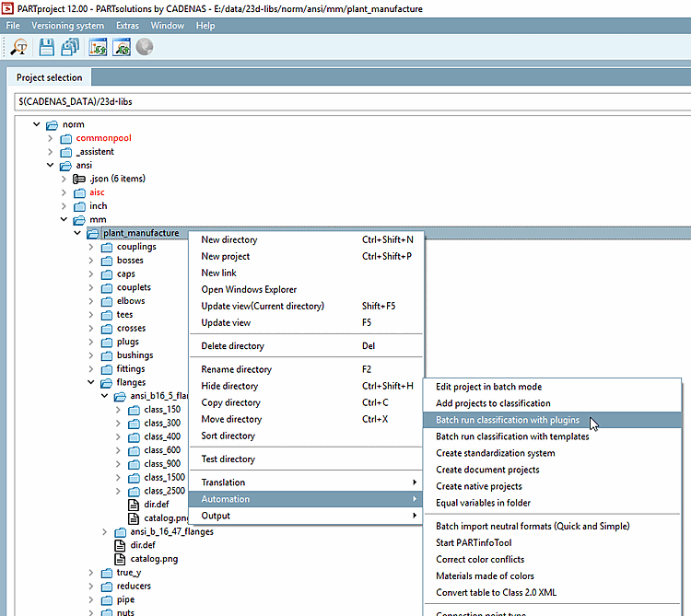Click the grayed-out globe toolbar icon
The height and width of the screenshot is (616, 691).
click(145, 47)
